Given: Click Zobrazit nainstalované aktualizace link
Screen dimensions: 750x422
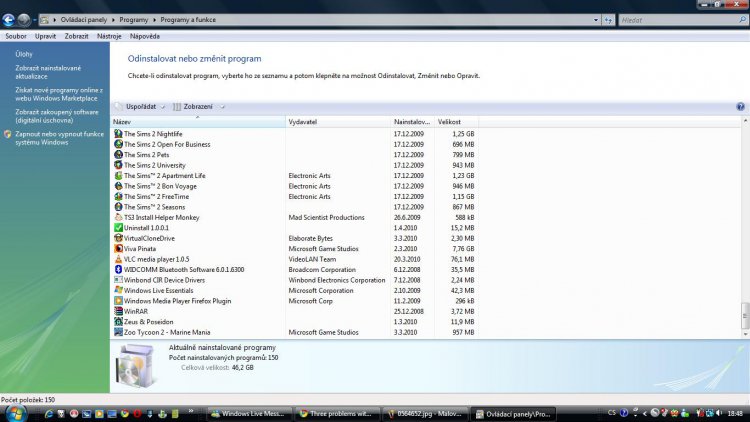Looking at the screenshot, I should pos(48,72).
